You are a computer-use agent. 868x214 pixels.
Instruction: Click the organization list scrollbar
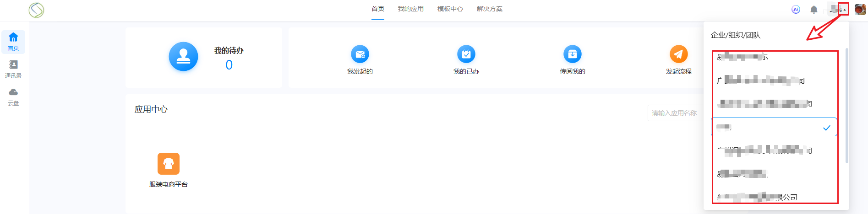click(x=846, y=105)
